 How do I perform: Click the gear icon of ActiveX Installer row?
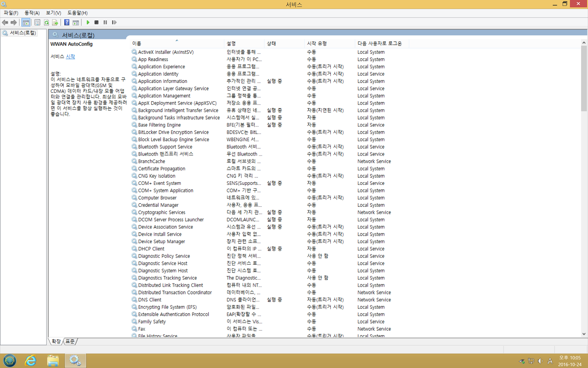point(134,52)
